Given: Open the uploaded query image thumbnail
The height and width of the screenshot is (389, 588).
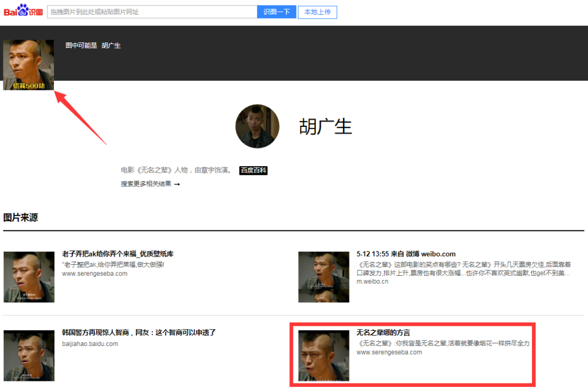Looking at the screenshot, I should [x=28, y=64].
